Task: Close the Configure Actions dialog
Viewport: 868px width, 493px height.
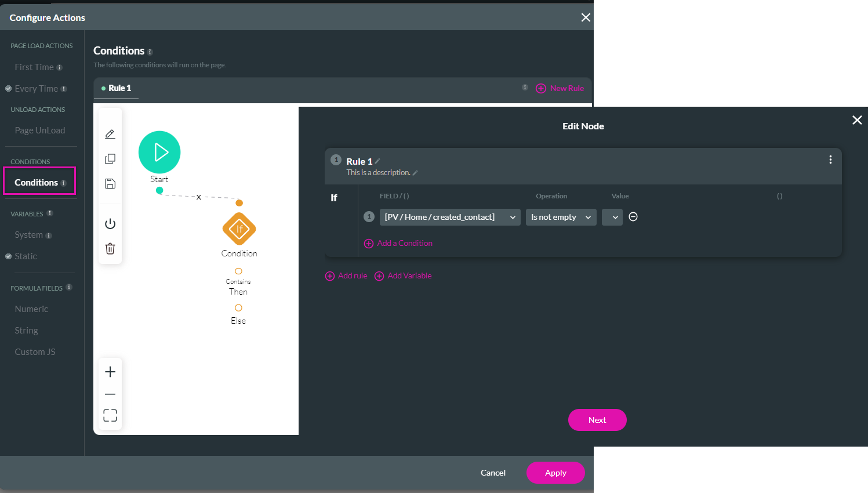Action: [x=586, y=17]
